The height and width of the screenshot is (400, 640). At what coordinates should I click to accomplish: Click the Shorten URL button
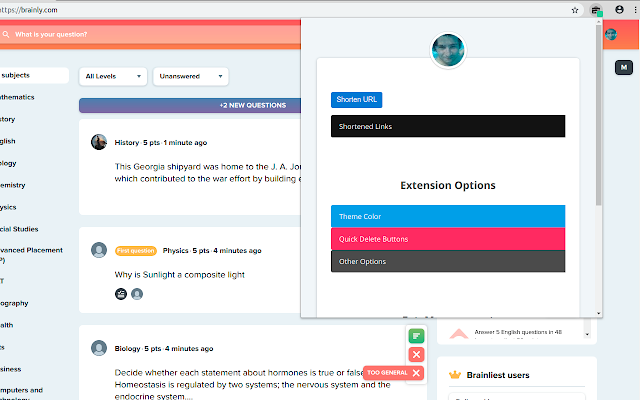[356, 100]
